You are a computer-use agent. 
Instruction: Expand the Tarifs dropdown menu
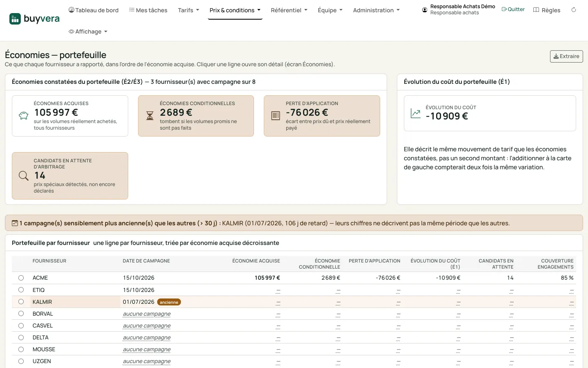[189, 10]
